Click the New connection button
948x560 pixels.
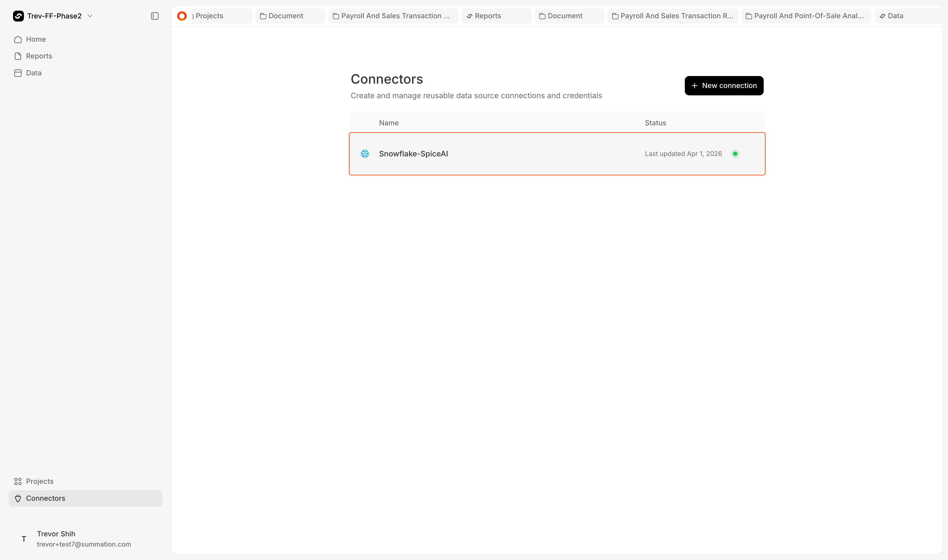(724, 86)
